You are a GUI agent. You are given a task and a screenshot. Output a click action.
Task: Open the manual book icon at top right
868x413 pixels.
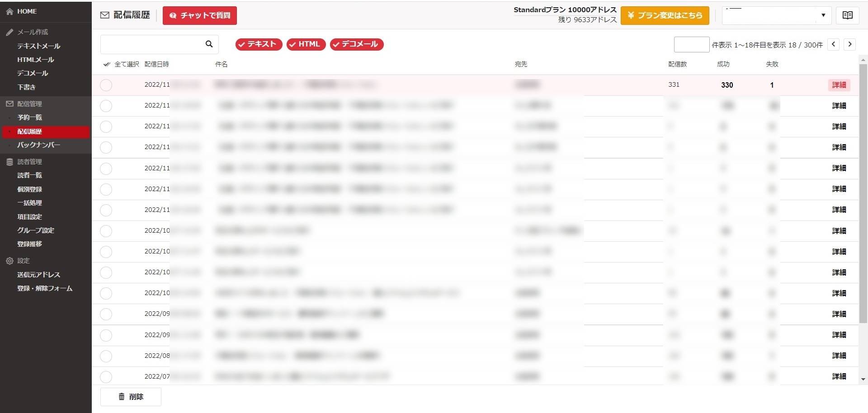click(848, 15)
